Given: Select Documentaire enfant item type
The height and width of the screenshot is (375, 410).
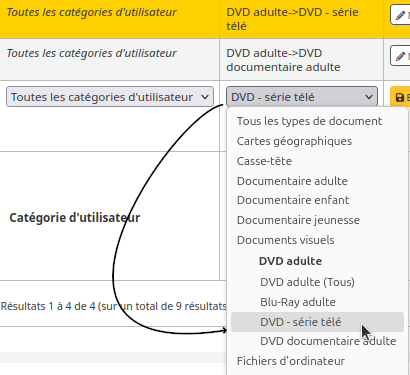Looking at the screenshot, I should point(293,200).
